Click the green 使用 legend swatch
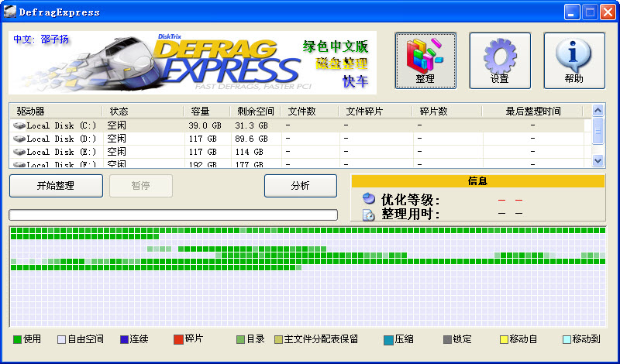 (x=17, y=339)
